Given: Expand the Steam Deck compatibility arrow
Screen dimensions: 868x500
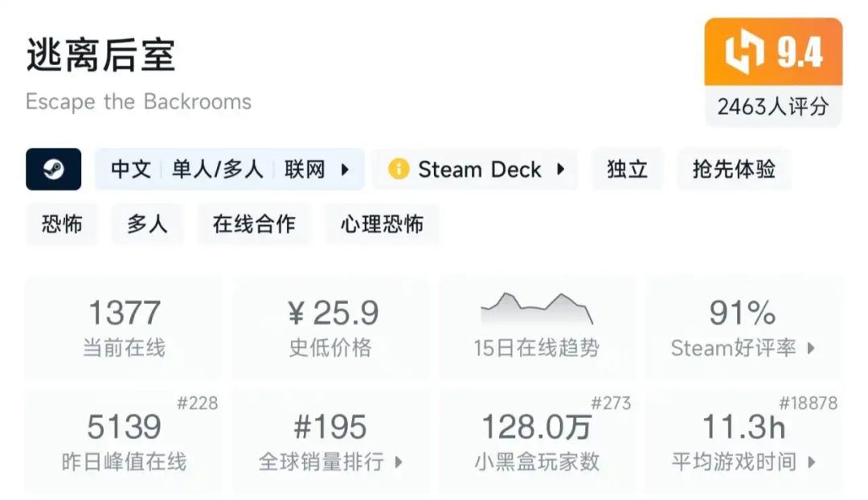Looking at the screenshot, I should pyautogui.click(x=561, y=170).
